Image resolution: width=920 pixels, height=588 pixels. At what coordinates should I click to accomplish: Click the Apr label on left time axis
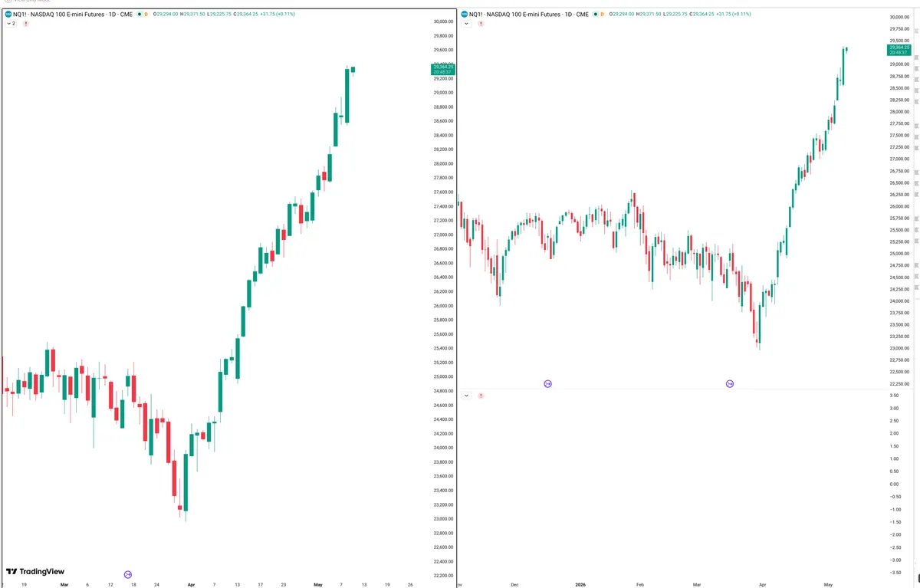[191, 584]
